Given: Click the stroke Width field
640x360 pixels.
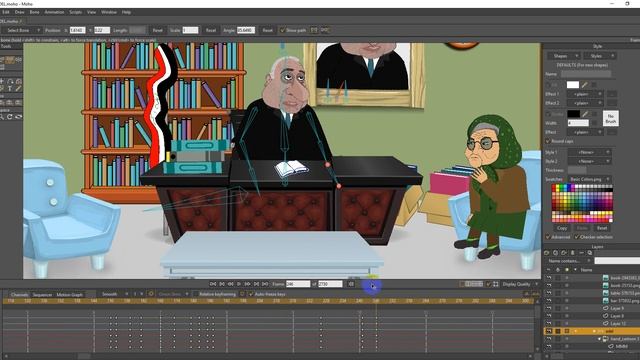Looking at the screenshot, I should click(x=578, y=123).
